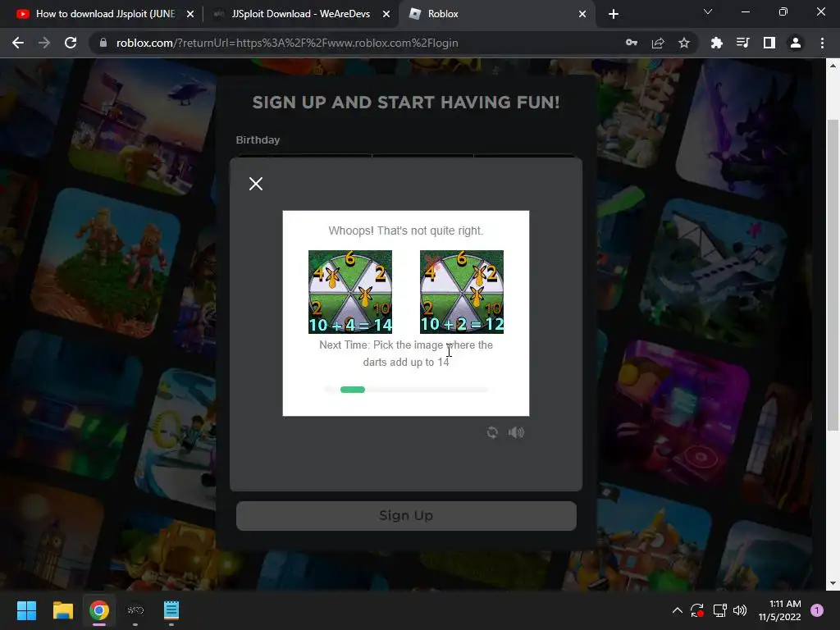840x630 pixels.
Task: Click the sync status tray icon
Action: [697, 610]
